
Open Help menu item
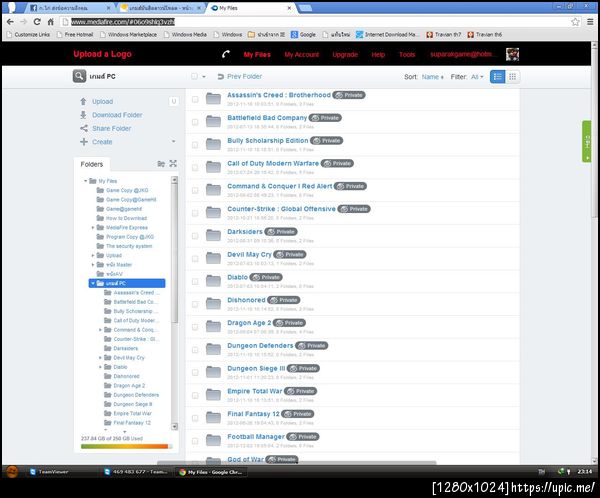click(x=378, y=54)
